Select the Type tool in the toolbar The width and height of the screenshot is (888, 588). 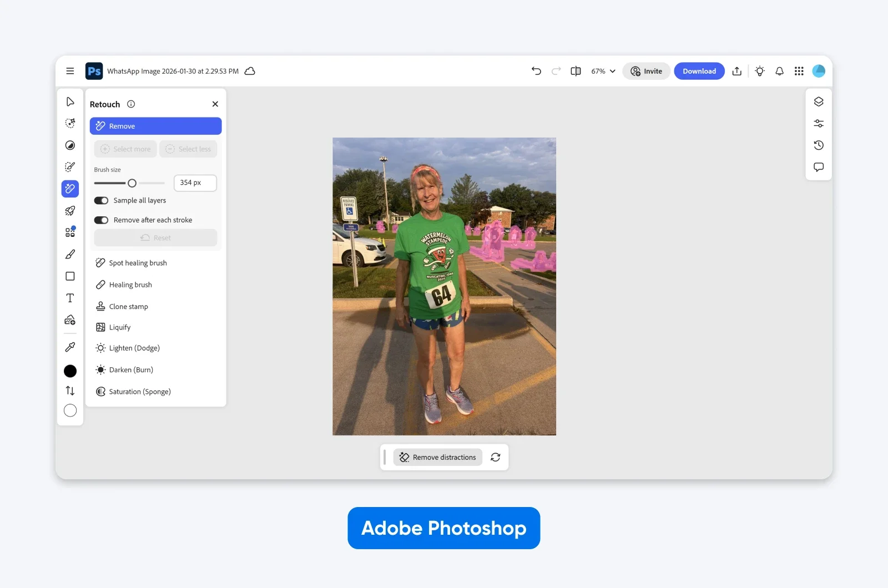click(70, 297)
